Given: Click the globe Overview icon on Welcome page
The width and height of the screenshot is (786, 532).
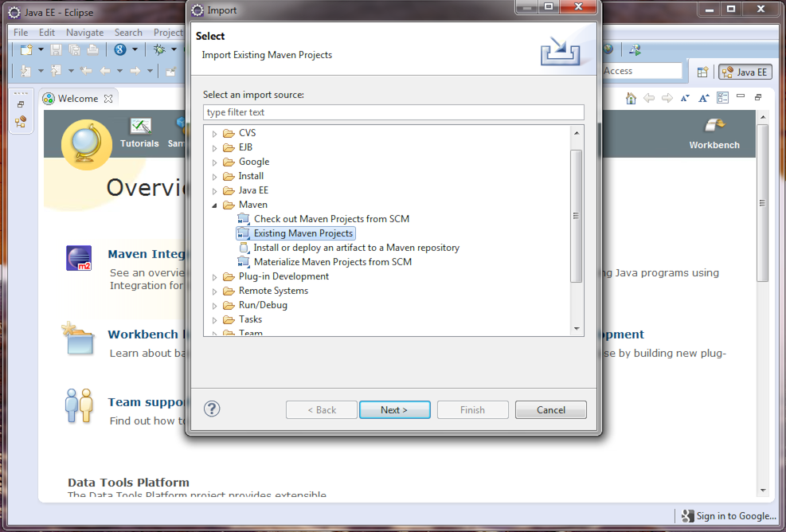Looking at the screenshot, I should (87, 144).
